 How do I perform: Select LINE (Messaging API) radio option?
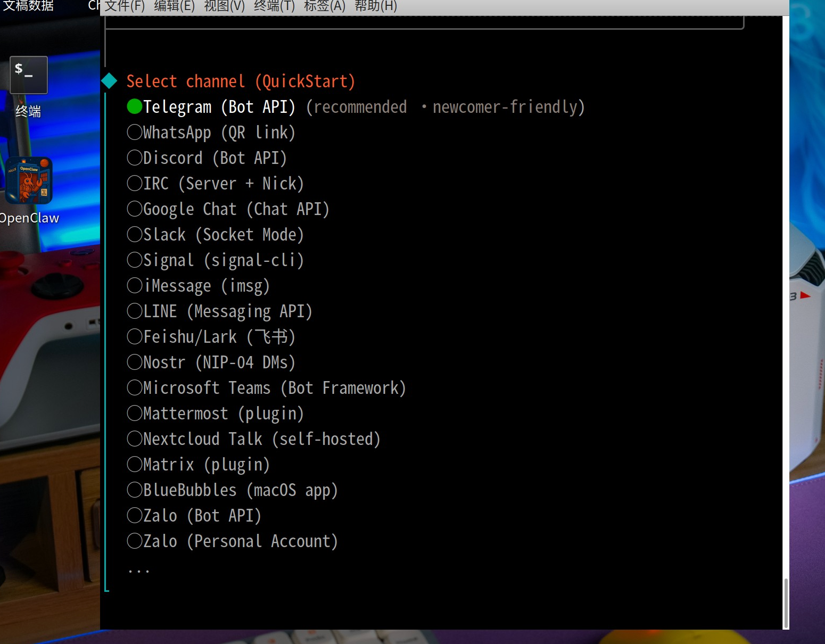tap(135, 311)
